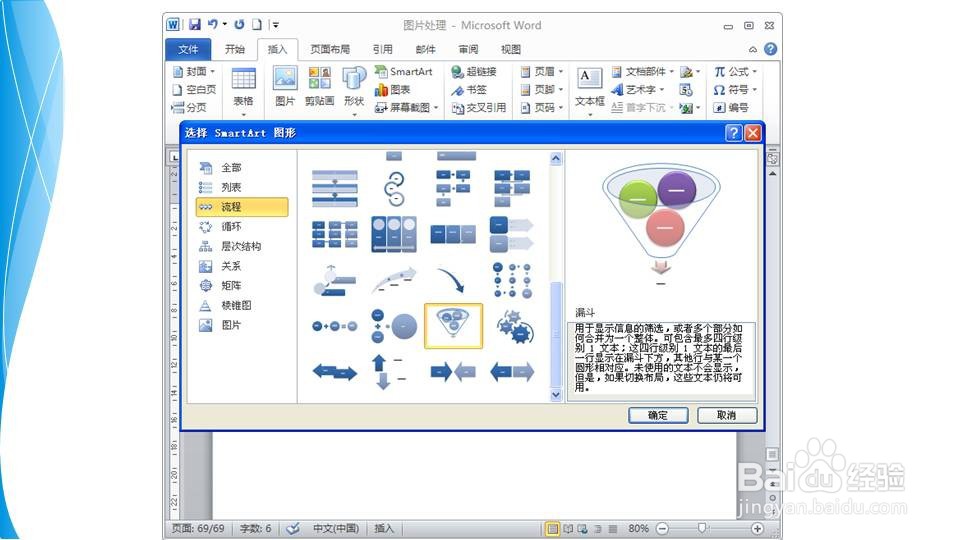Image resolution: width=960 pixels, height=540 pixels.
Task: Click the zoom out minus button
Action: click(x=662, y=528)
